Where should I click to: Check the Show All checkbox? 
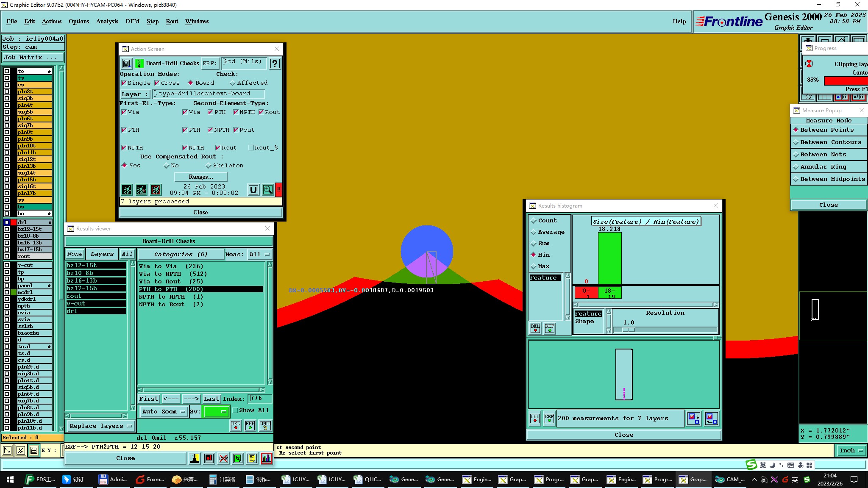(235, 410)
